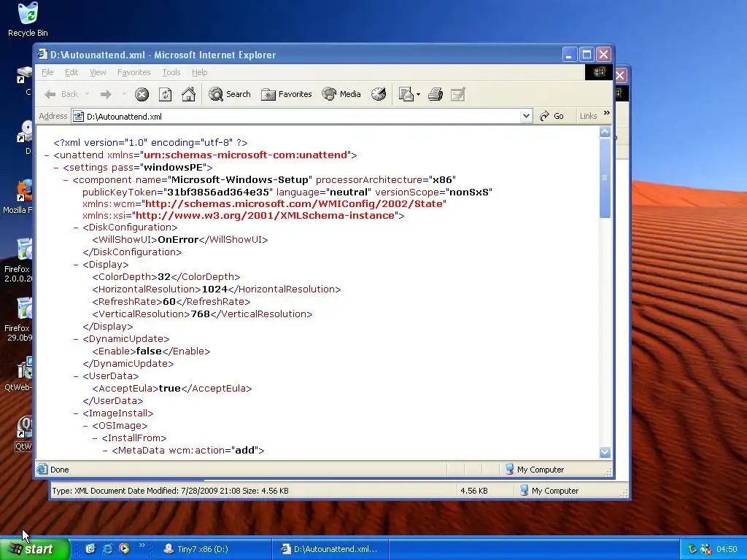Collapse the component Microsoft-Windows-Setup node

point(66,180)
